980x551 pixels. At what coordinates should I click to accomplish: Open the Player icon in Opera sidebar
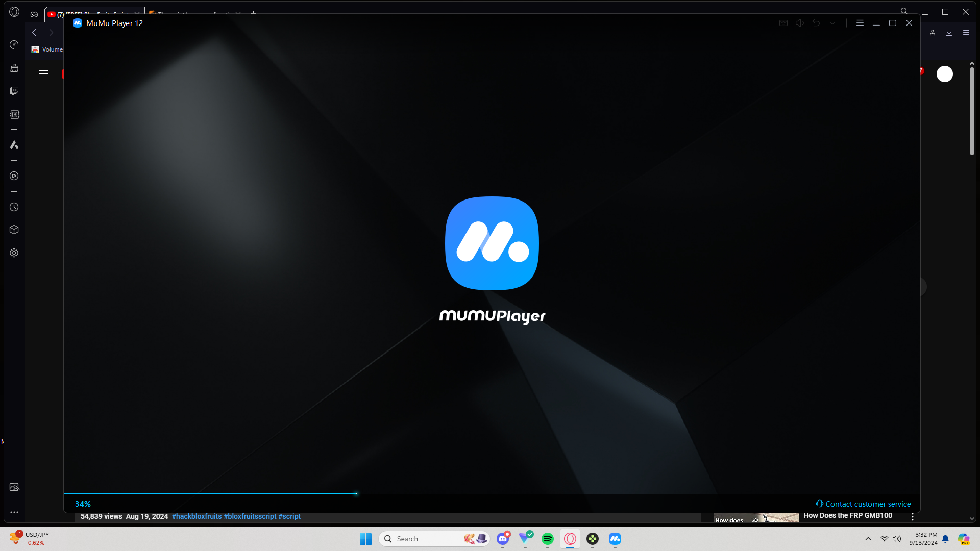pyautogui.click(x=14, y=176)
